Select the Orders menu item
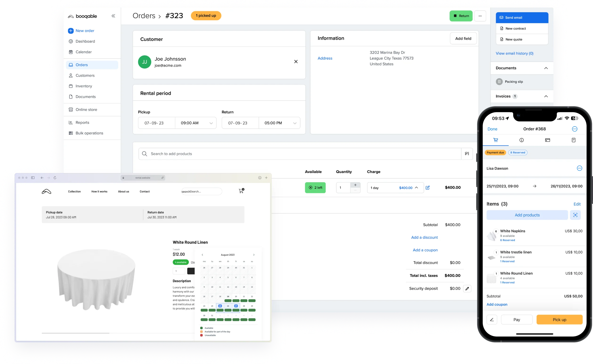Screen dimensions: 593x364 pyautogui.click(x=82, y=65)
